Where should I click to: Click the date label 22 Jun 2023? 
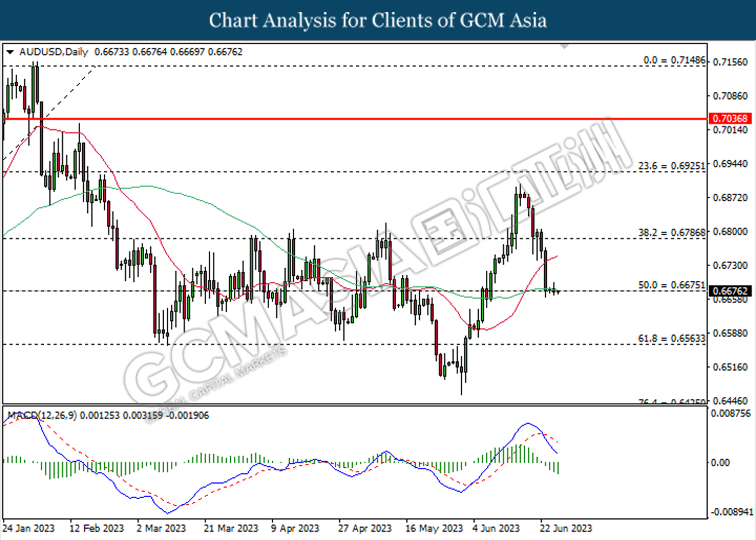(x=566, y=528)
